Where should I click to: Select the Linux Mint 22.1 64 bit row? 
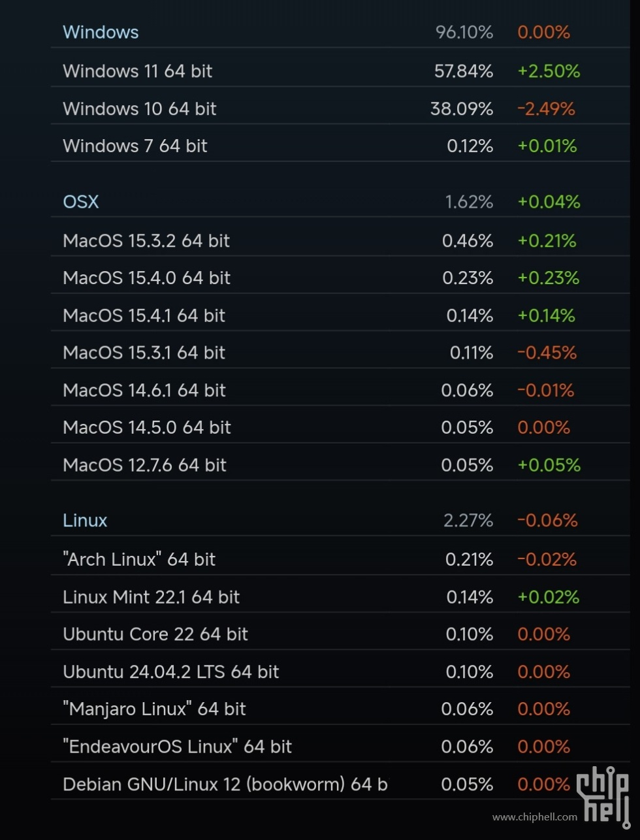pos(340,597)
